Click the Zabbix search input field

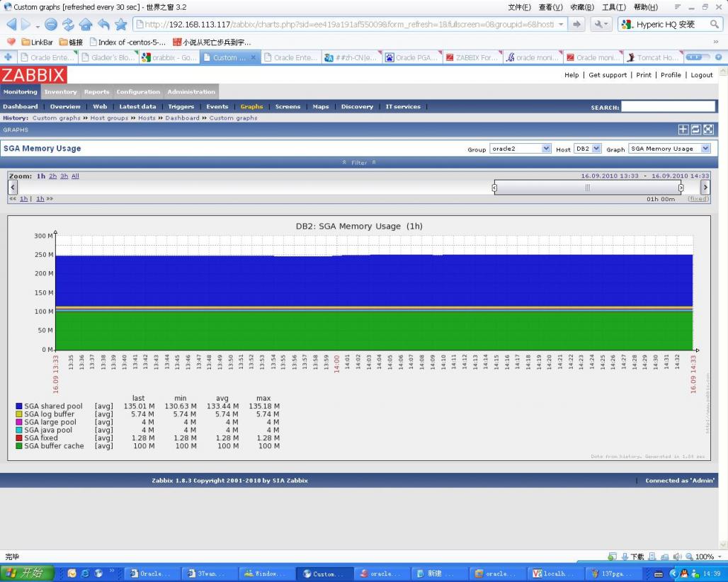coord(668,107)
